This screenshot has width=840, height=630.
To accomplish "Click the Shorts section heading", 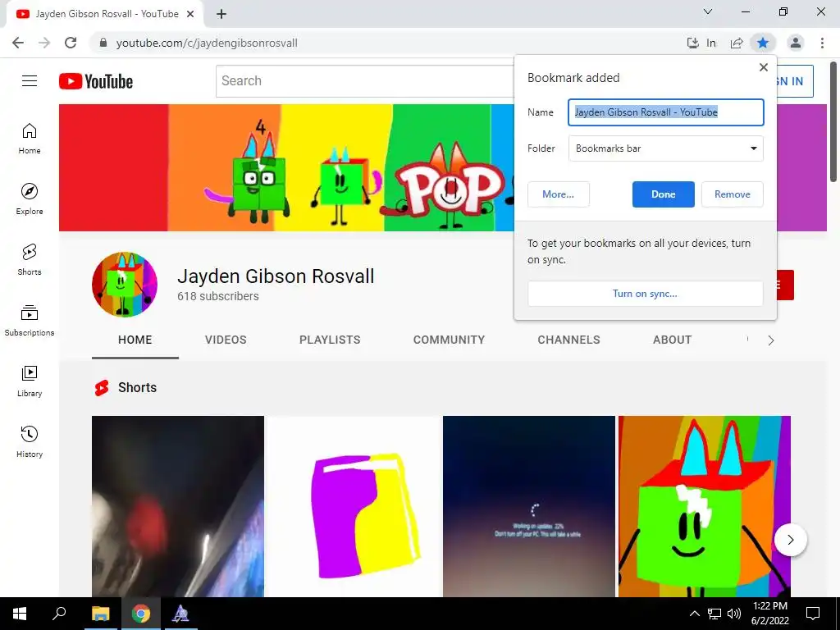I will point(137,387).
